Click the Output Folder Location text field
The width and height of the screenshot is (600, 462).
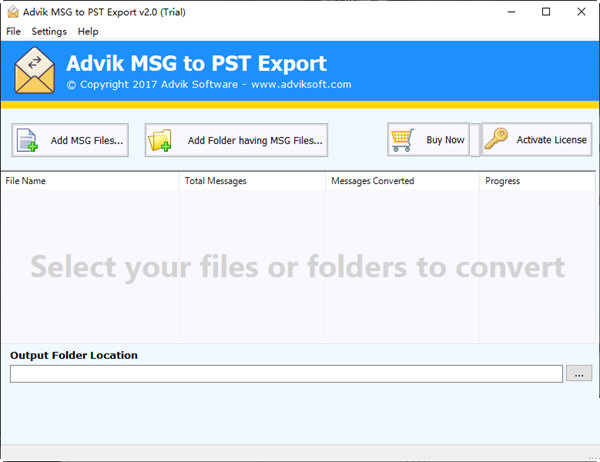tap(286, 374)
